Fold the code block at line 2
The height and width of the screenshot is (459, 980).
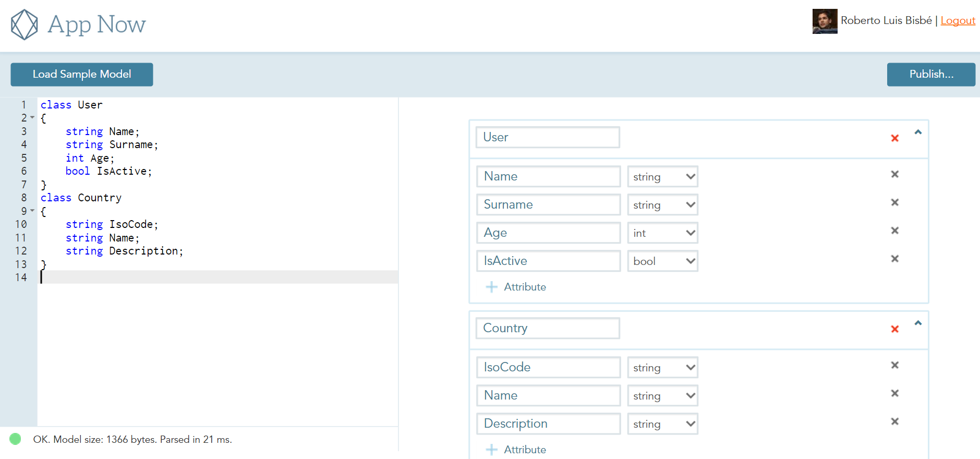click(x=32, y=118)
